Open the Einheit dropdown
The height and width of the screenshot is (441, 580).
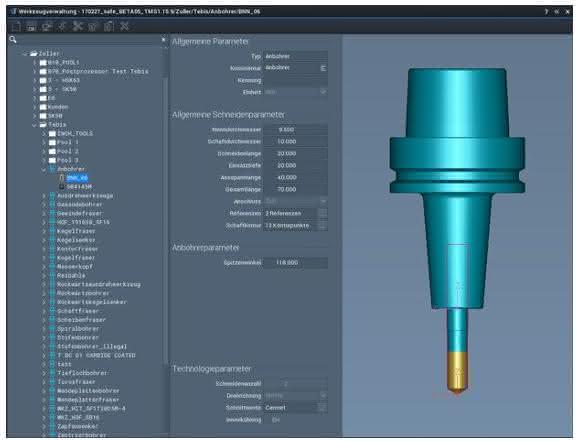coord(295,92)
